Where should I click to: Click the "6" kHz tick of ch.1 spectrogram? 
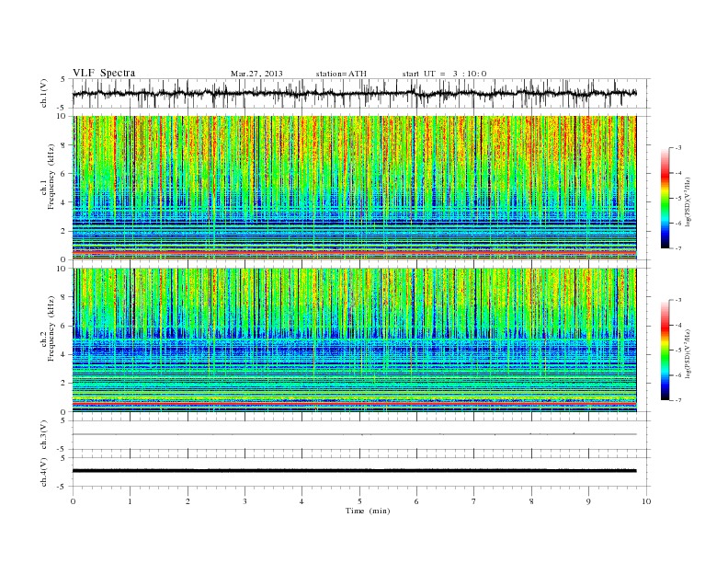(64, 174)
